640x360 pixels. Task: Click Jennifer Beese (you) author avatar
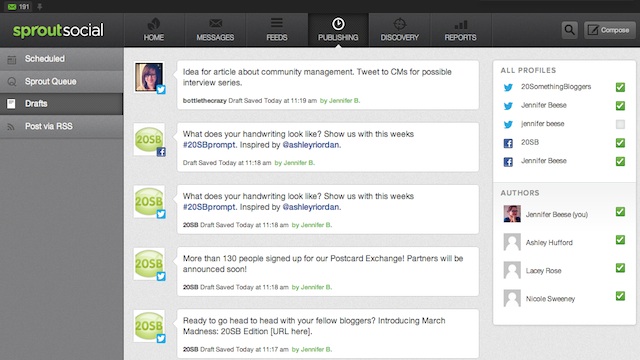click(x=512, y=214)
